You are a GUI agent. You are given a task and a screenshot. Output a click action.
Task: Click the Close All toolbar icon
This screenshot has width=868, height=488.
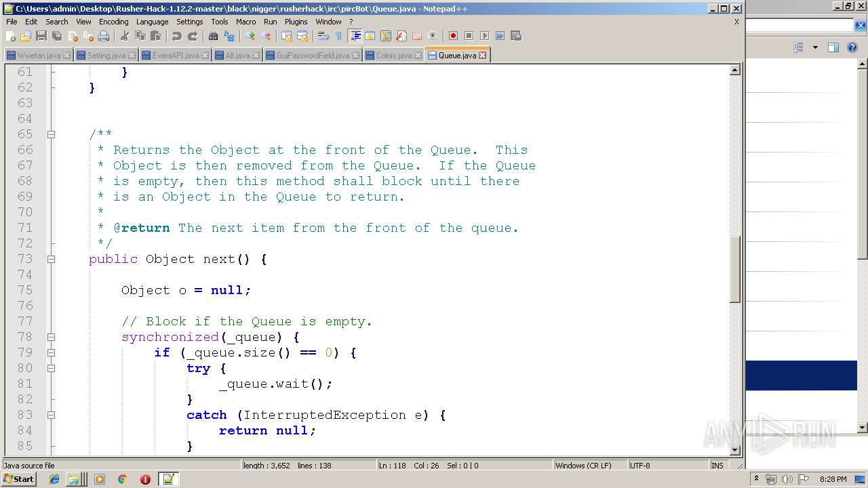tap(88, 36)
